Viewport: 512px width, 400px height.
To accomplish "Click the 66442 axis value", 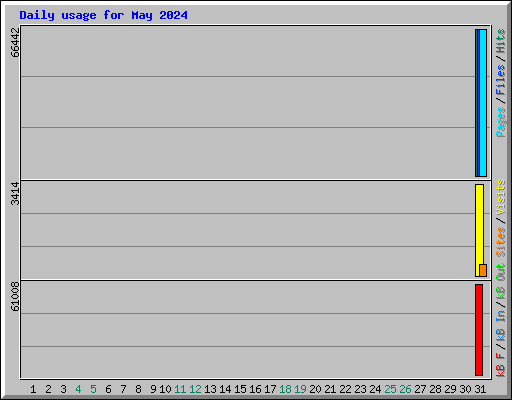I will pyautogui.click(x=15, y=42).
